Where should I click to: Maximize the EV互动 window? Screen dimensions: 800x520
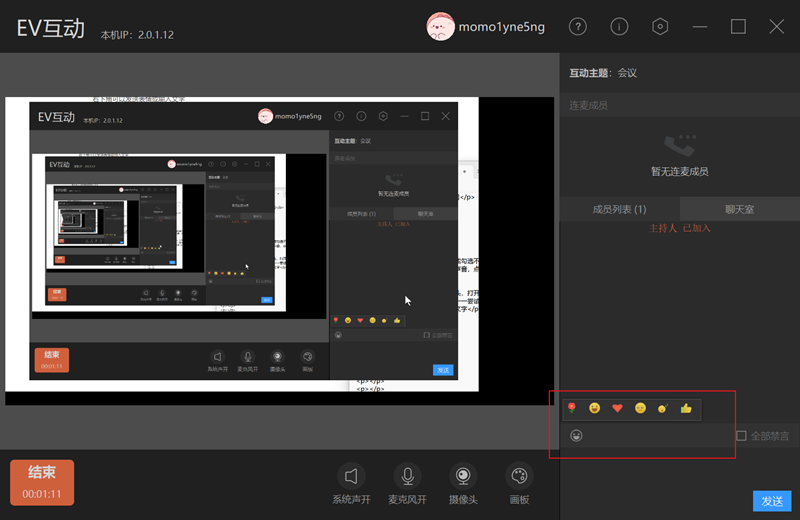tap(738, 27)
